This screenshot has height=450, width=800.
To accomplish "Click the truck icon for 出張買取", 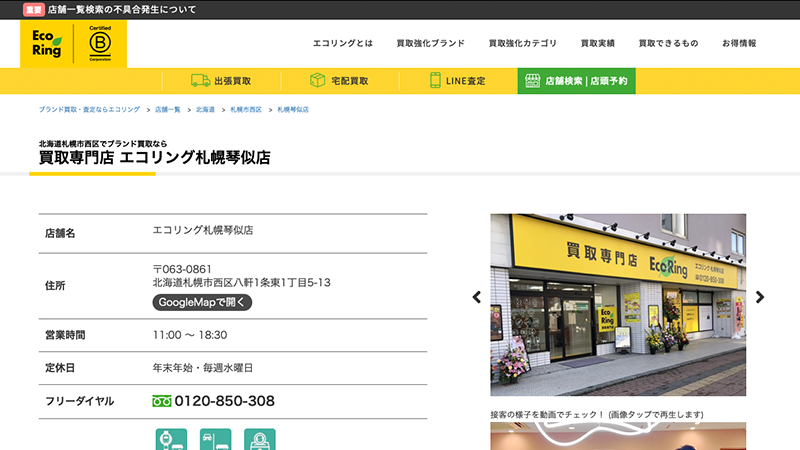I will (199, 80).
